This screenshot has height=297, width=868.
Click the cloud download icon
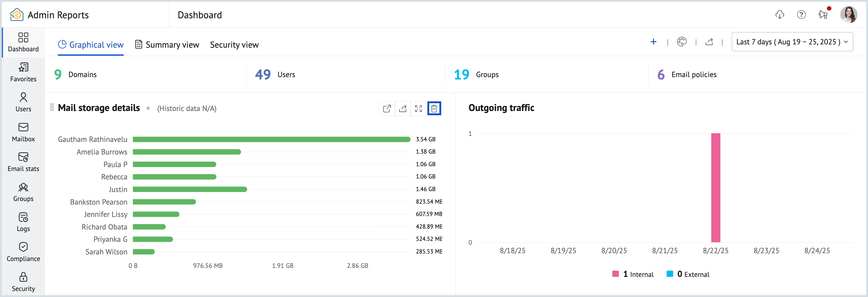779,15
